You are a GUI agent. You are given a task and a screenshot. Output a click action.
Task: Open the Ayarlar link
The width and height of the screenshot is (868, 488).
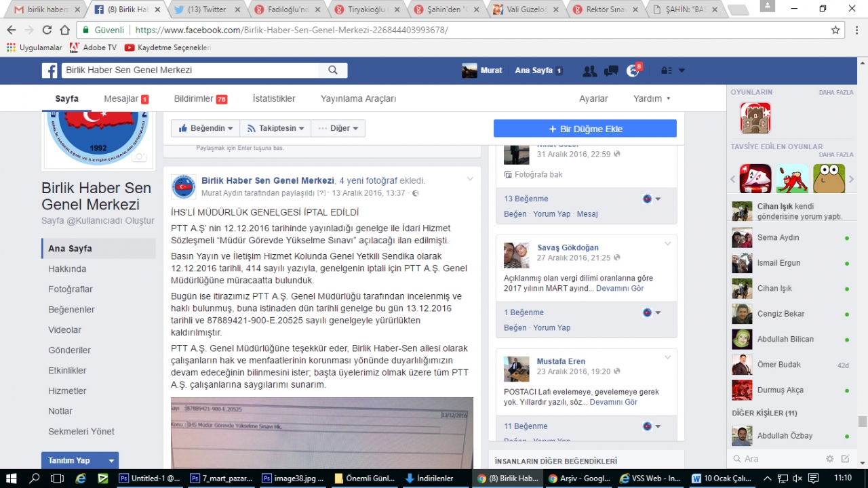[593, 98]
